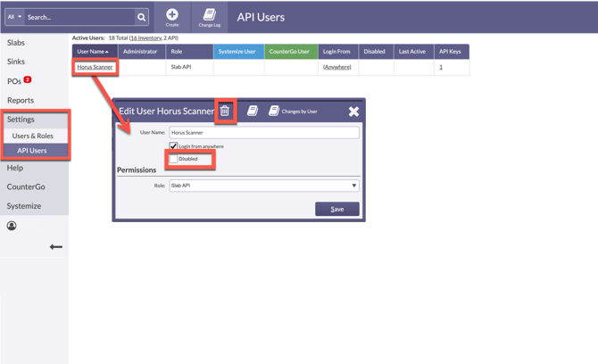
Task: Open POs in sidebar
Action: tap(14, 81)
